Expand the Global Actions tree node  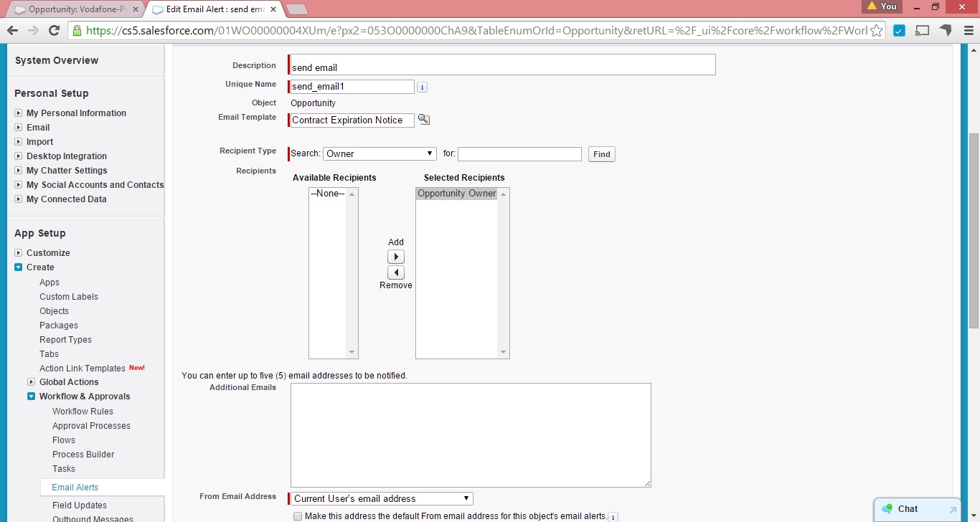[x=32, y=382]
